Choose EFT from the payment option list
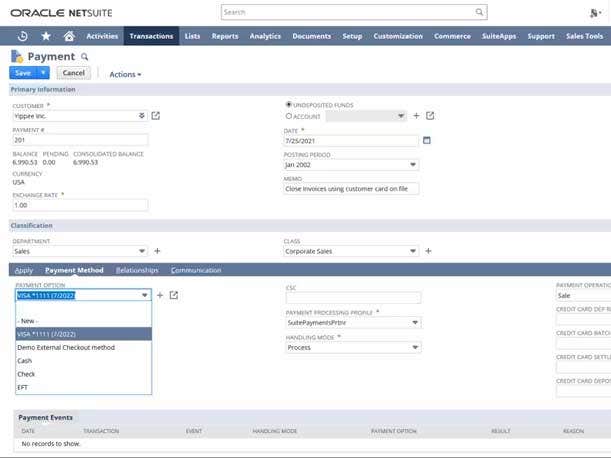611x458 pixels. click(22, 387)
